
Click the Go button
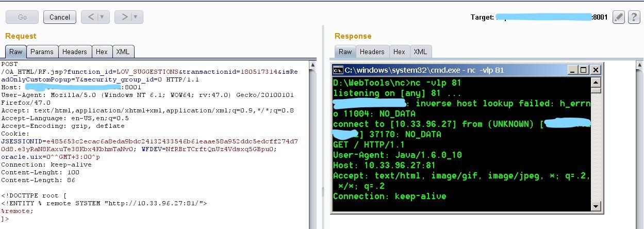(22, 17)
